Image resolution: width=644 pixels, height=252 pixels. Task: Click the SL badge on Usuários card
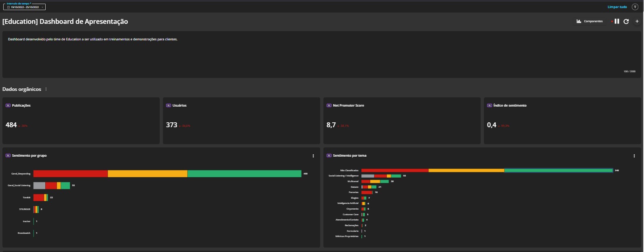[168, 105]
